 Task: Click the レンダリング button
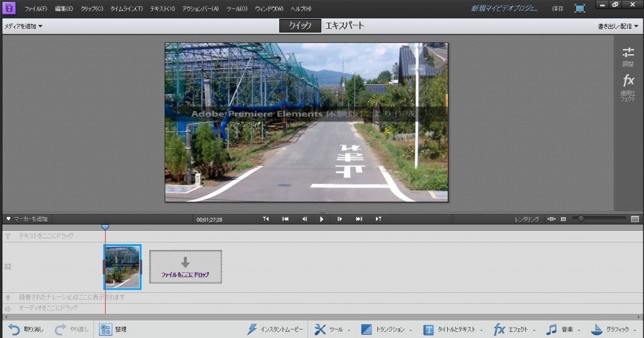tap(527, 220)
